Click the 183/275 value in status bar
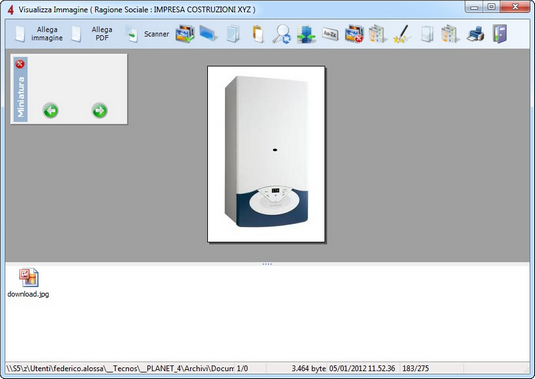 (x=416, y=368)
